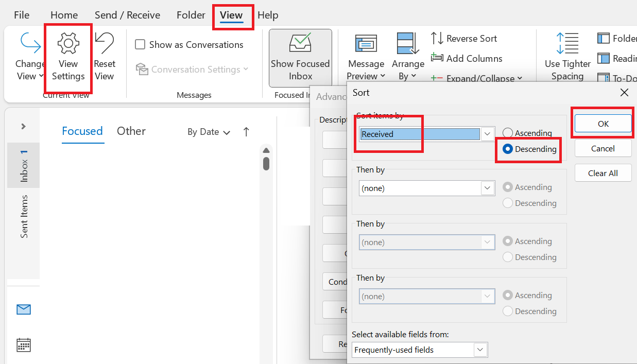Enable Use Tighter Spacing
The width and height of the screenshot is (637, 364).
click(x=567, y=57)
